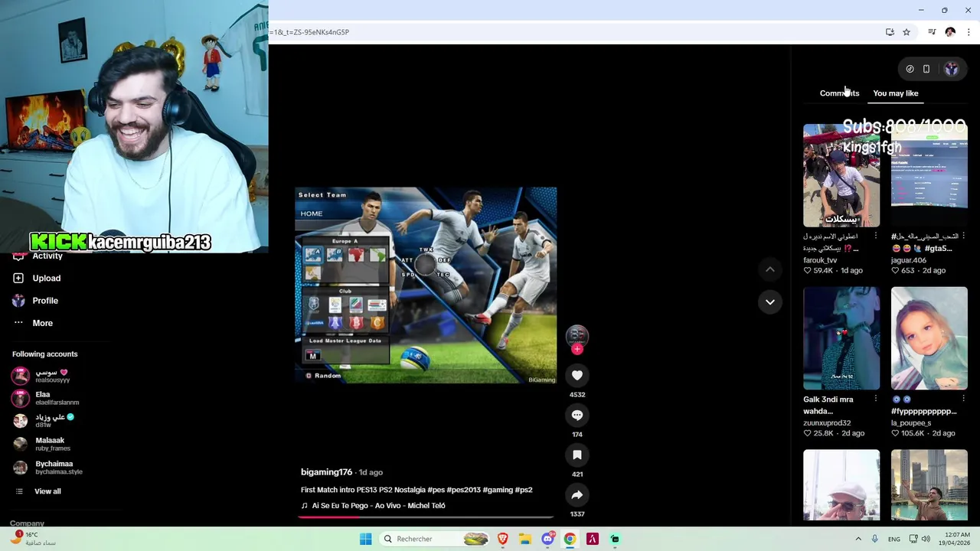Open options menu for jaguar.406 video
This screenshot has height=551, width=980.
pyautogui.click(x=964, y=236)
